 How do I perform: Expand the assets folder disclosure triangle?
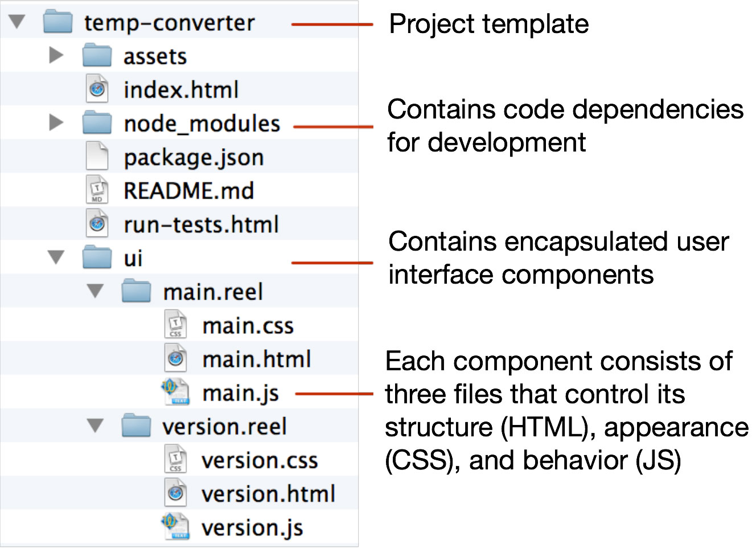56,55
